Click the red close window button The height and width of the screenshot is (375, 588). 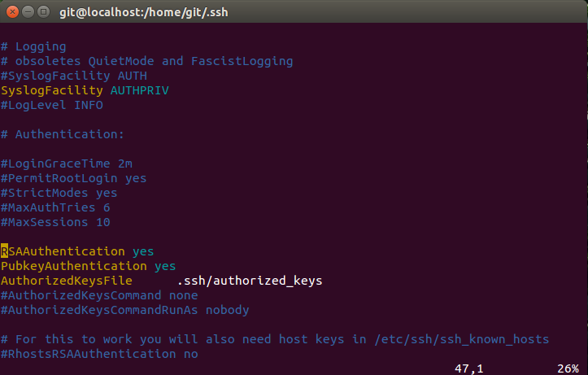[x=12, y=12]
